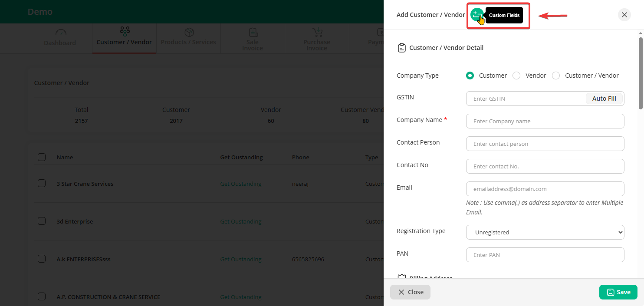The image size is (644, 306).
Task: Click the green Custom Fields icon
Action: tap(476, 15)
